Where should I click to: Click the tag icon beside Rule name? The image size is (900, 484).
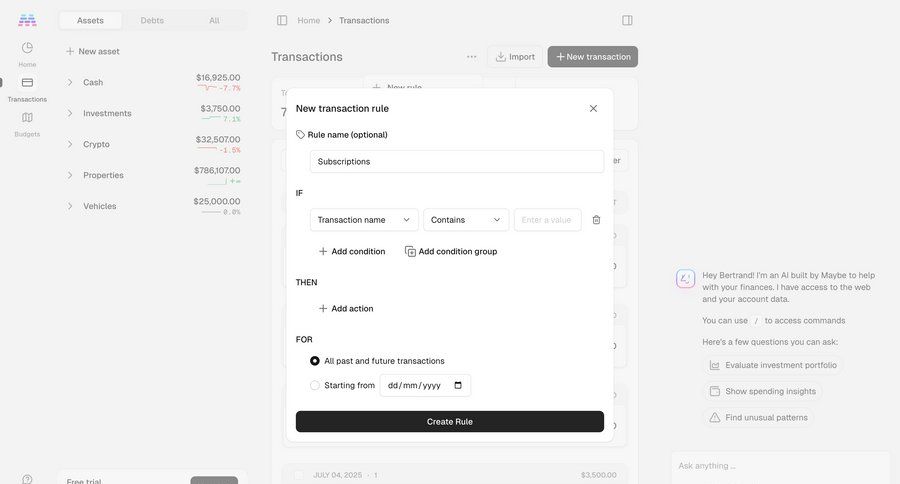pyautogui.click(x=300, y=134)
